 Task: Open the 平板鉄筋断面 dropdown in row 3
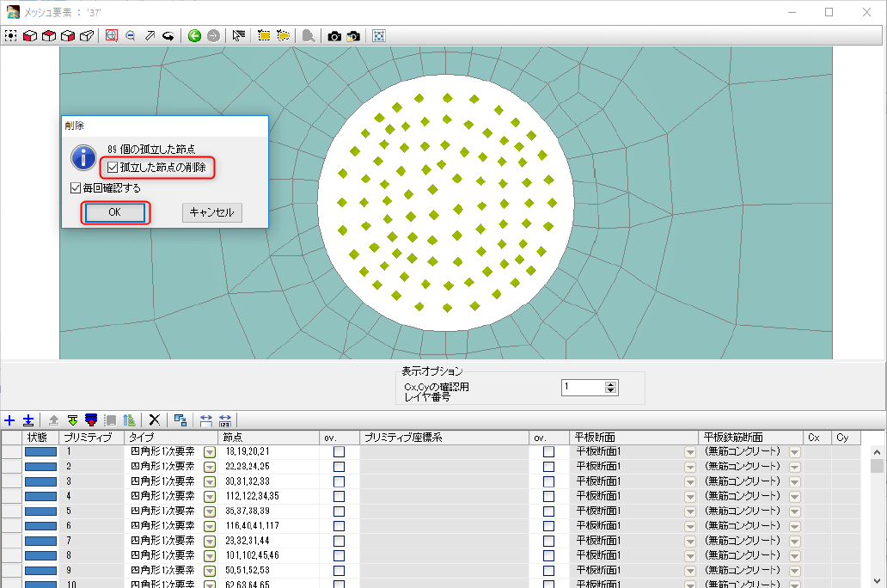pos(794,481)
